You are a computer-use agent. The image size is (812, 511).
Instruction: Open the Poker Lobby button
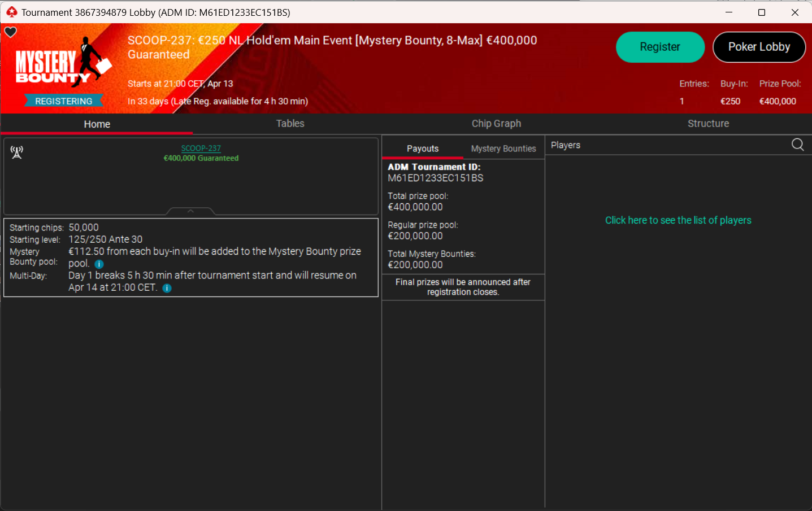point(759,47)
